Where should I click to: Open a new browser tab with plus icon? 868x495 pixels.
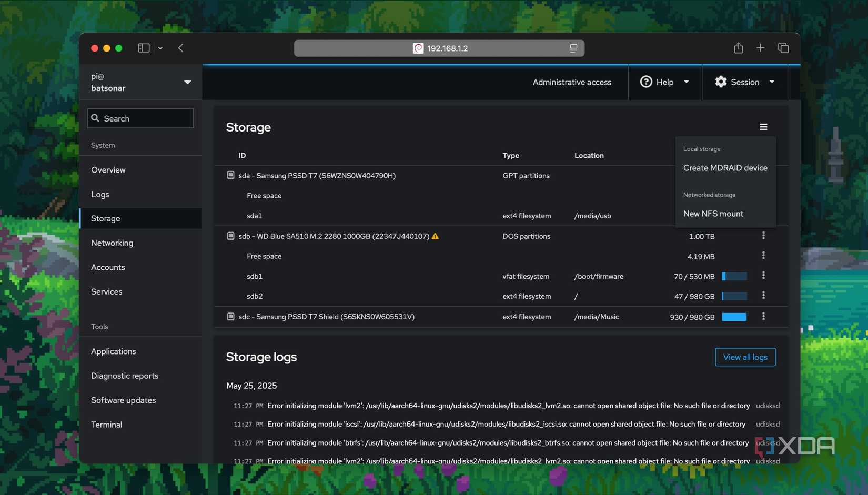(760, 48)
